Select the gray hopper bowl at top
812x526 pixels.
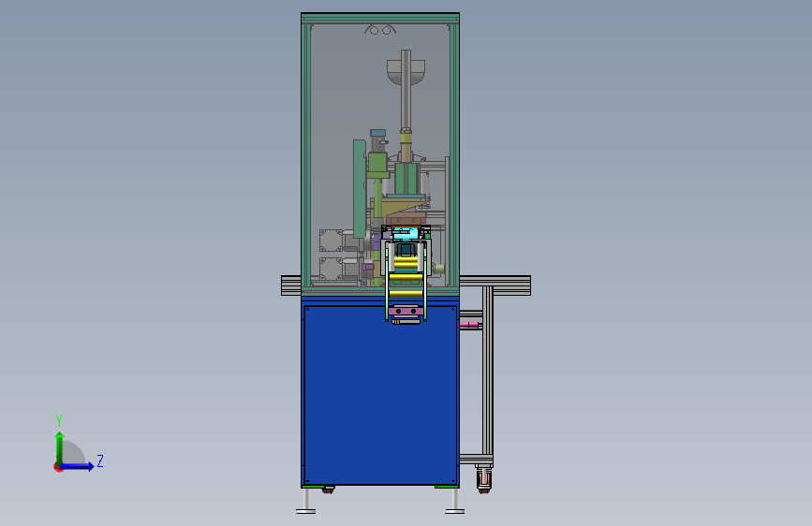[x=406, y=72]
